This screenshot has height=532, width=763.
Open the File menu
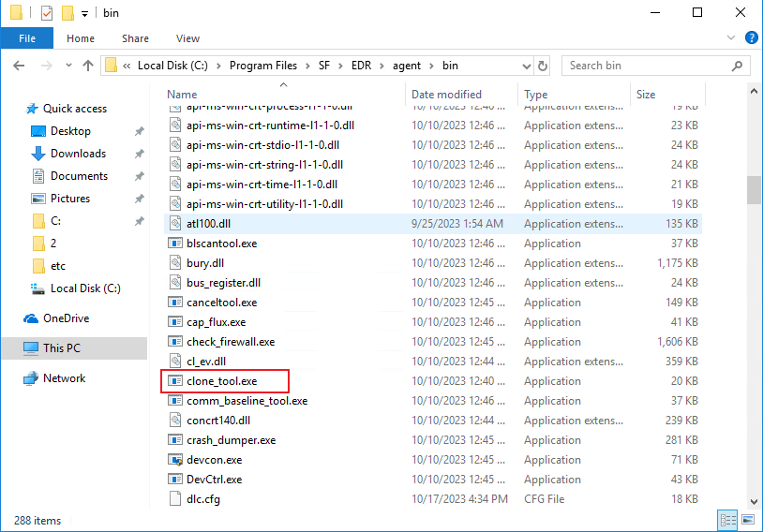tap(26, 38)
